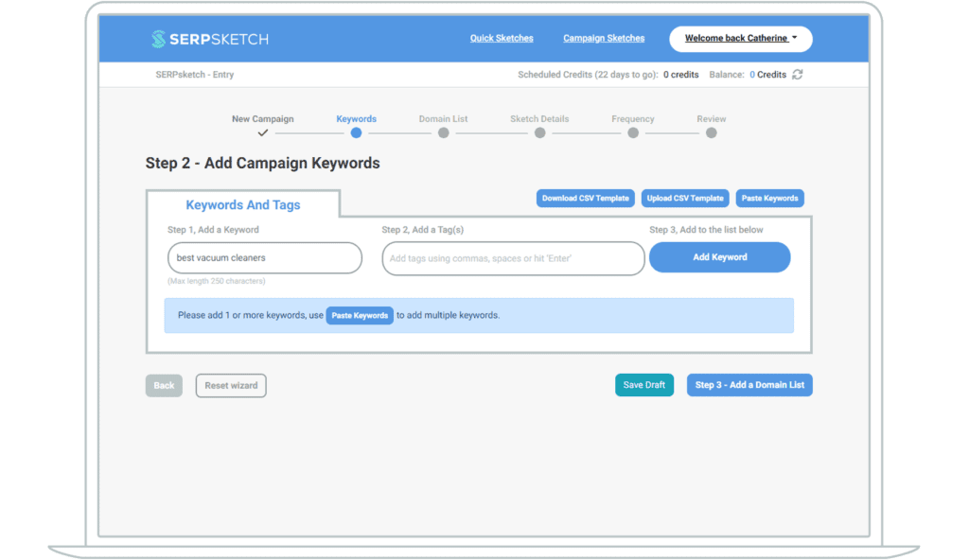The image size is (969, 560).
Task: Click Download CSV Template button
Action: point(585,199)
